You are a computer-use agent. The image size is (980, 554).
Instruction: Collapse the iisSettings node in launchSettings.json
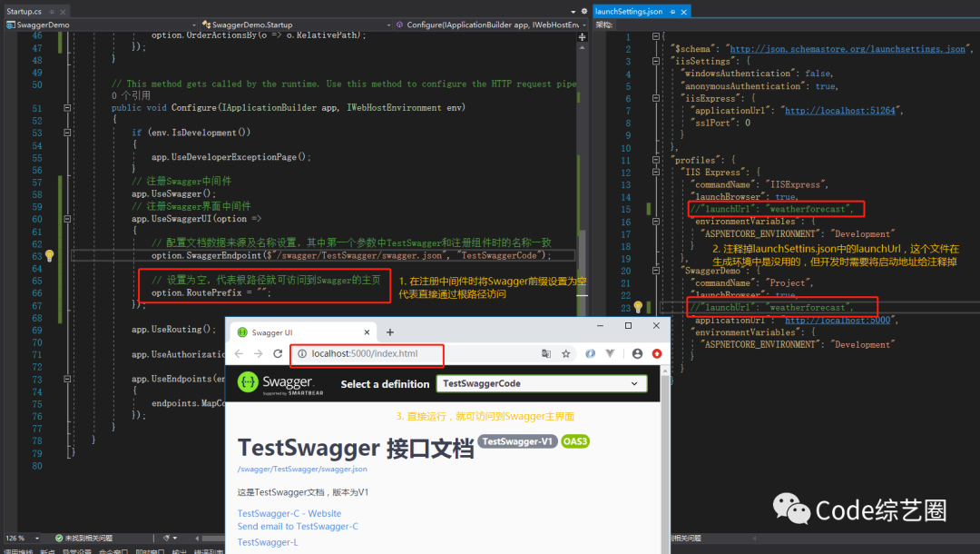coord(656,61)
